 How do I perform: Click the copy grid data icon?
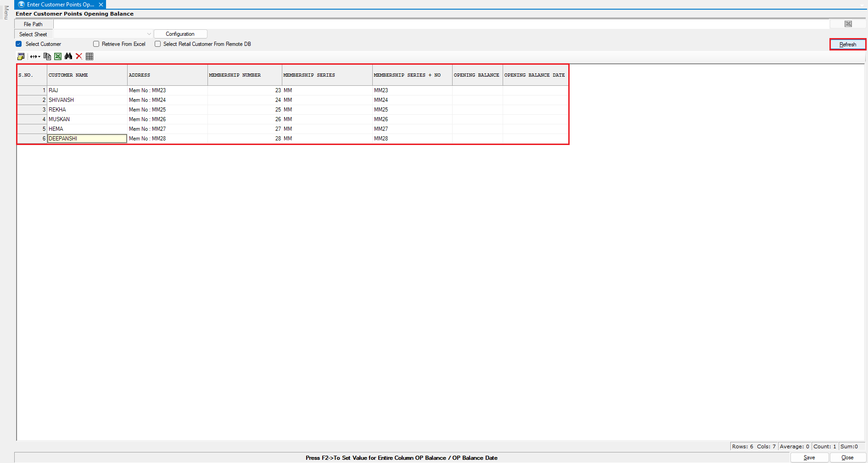pyautogui.click(x=47, y=56)
